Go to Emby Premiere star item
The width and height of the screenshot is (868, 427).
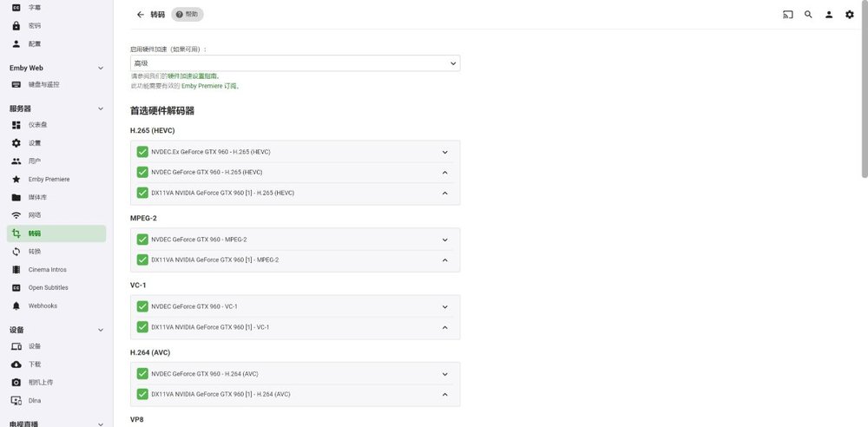[x=49, y=179]
